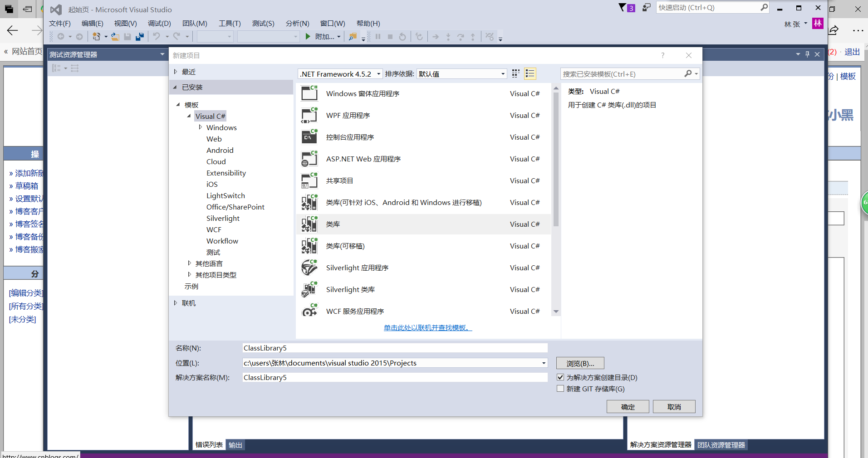The height and width of the screenshot is (458, 868).
Task: Click the Open File toolbar icon
Action: pos(115,37)
